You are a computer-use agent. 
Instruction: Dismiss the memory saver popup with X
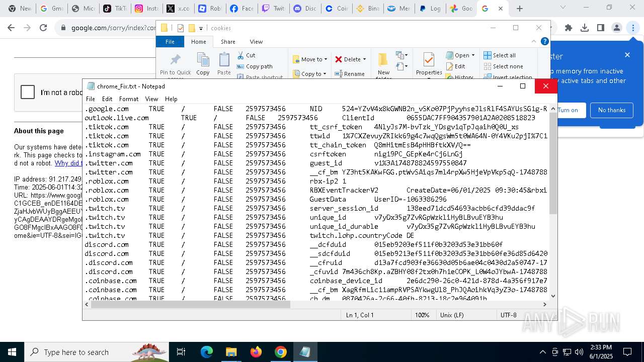pyautogui.click(x=627, y=55)
